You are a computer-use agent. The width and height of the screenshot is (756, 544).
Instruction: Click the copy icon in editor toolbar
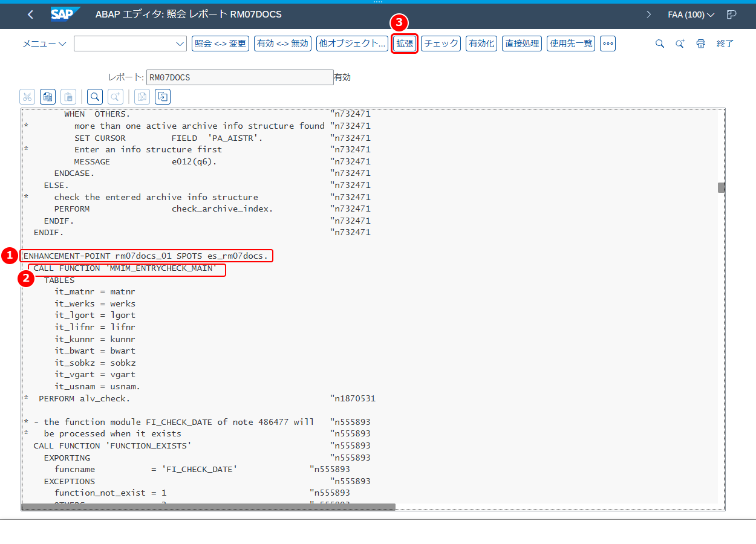48,97
